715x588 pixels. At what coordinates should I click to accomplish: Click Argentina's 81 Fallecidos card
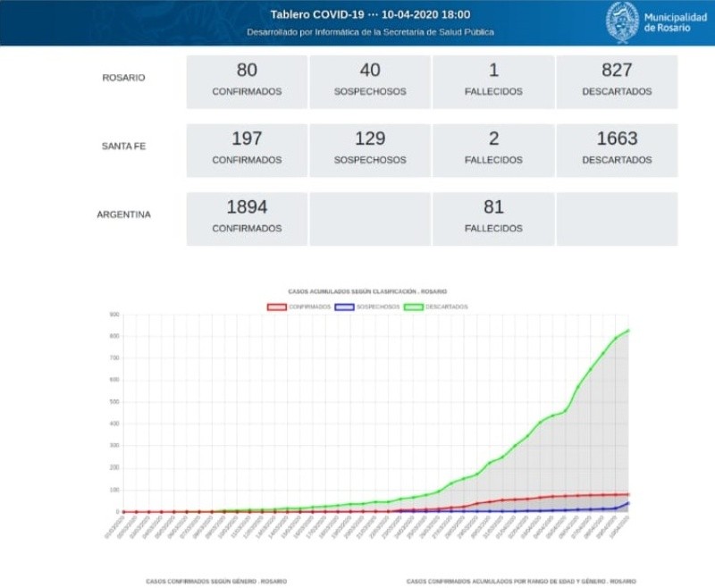click(493, 218)
